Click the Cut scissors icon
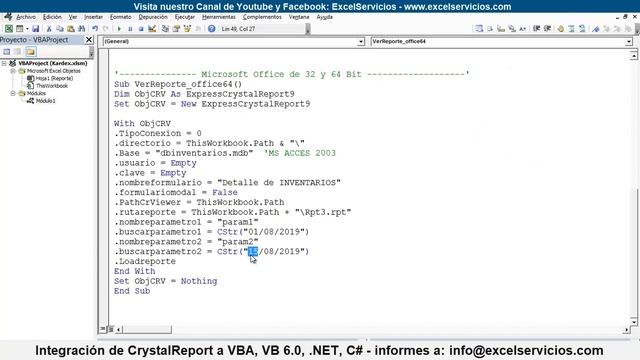The width and height of the screenshot is (640, 360). [x=49, y=29]
